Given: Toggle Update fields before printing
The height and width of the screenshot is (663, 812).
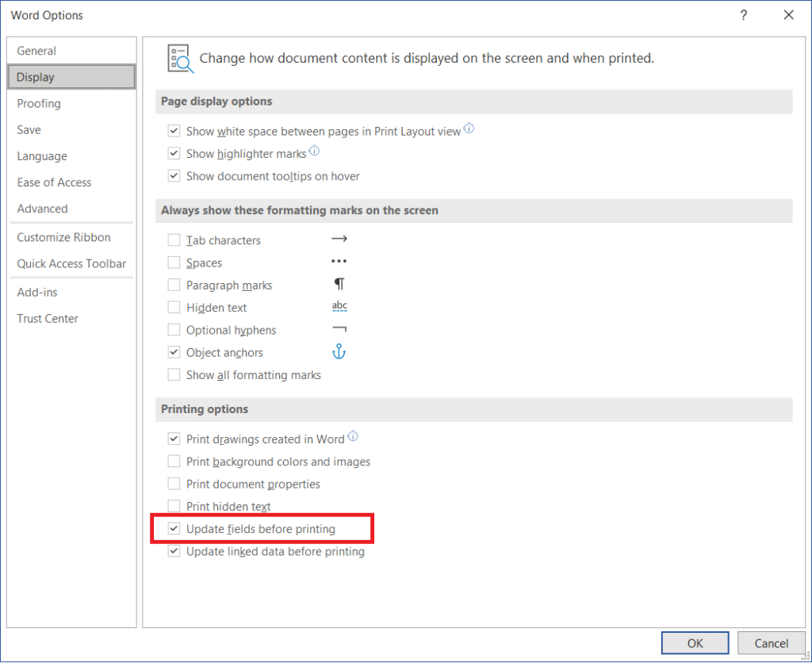Looking at the screenshot, I should pos(174,529).
